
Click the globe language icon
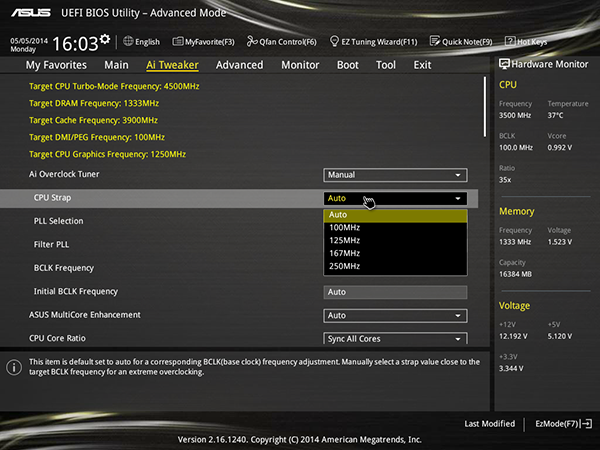click(x=128, y=41)
